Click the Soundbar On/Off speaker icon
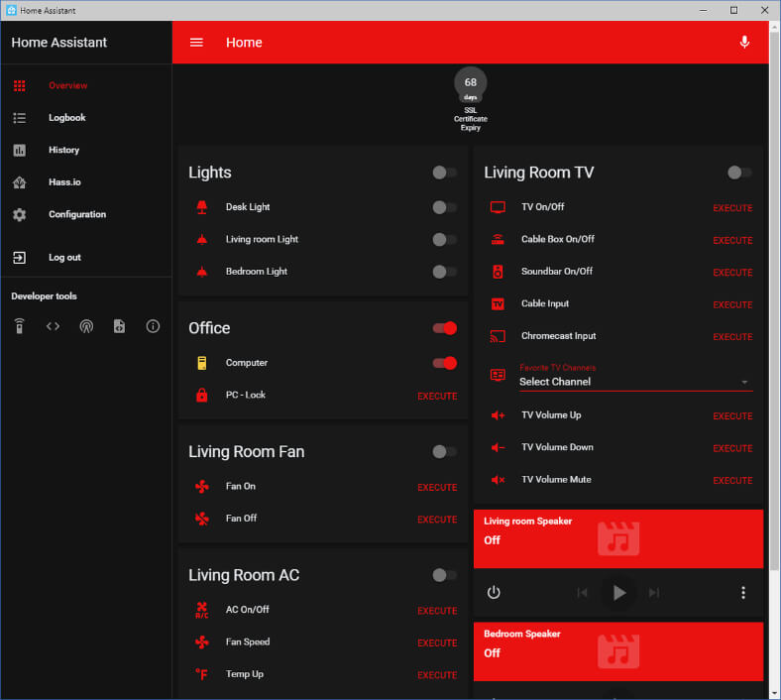 point(498,272)
